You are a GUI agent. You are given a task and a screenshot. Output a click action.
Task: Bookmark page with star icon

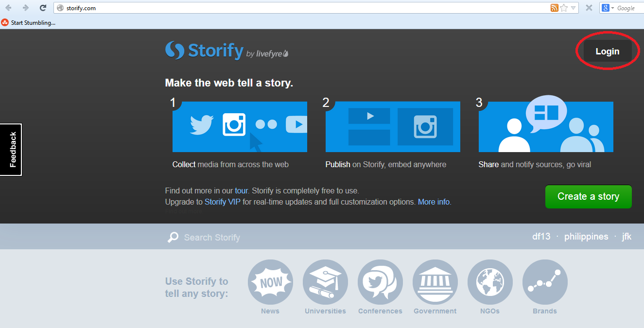point(564,8)
